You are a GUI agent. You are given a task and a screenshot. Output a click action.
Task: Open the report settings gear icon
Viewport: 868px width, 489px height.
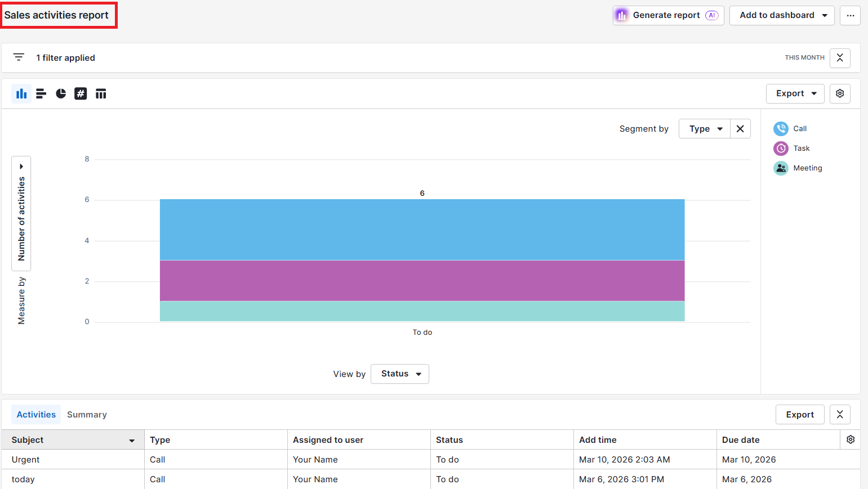click(840, 93)
